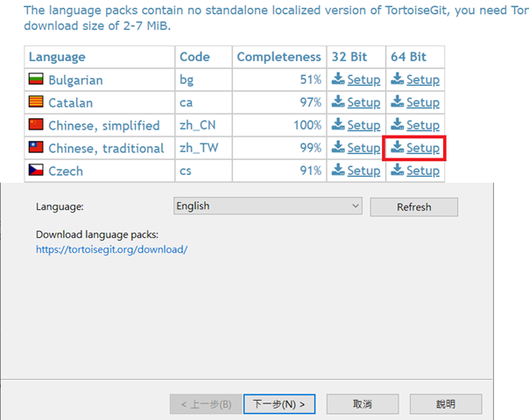Open the tortoisegit.org download link
Image resolution: width=529 pixels, height=420 pixels.
point(112,249)
